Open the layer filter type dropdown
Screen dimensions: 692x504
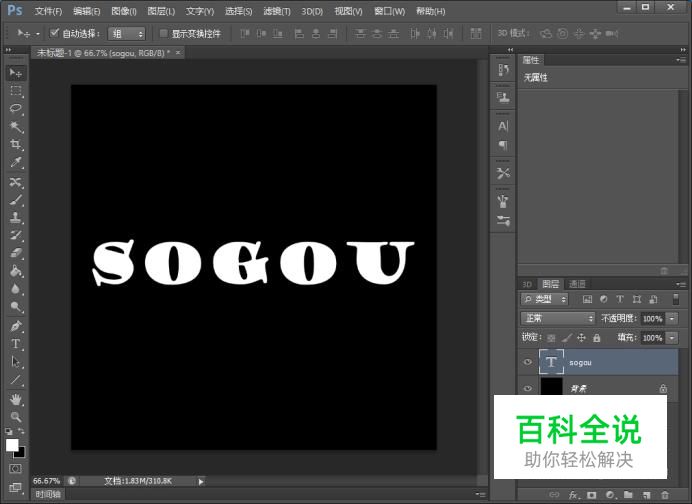click(545, 299)
